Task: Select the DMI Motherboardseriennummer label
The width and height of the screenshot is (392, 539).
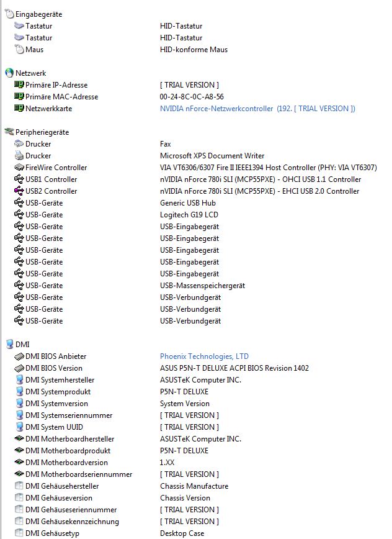Action: [79, 474]
